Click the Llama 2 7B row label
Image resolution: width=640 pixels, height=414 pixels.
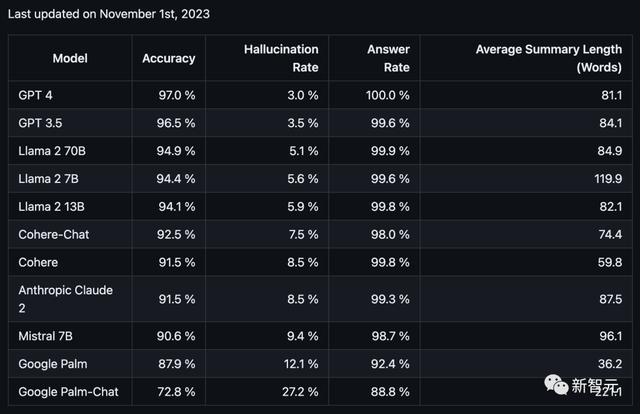[x=49, y=178]
